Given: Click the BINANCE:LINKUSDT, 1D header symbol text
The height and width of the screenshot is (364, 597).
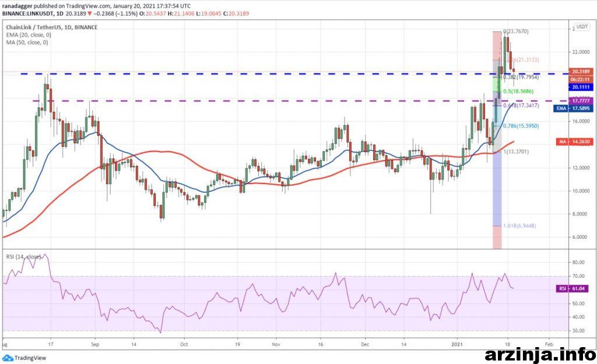Looking at the screenshot, I should point(31,14).
